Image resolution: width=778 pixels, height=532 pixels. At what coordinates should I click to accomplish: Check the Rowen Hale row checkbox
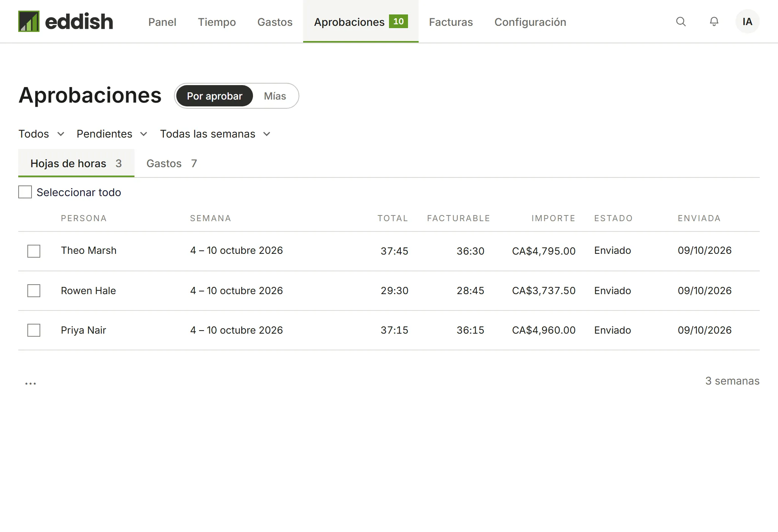[34, 291]
